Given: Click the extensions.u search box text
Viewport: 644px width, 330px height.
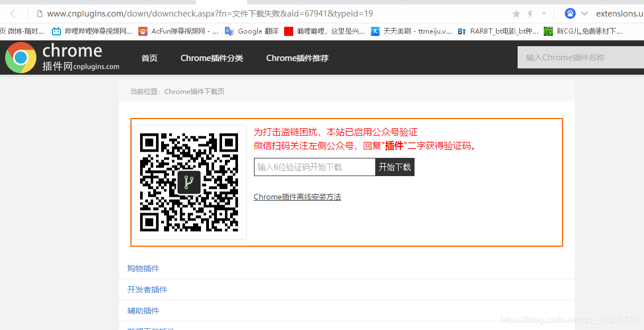Looking at the screenshot, I should [x=620, y=14].
